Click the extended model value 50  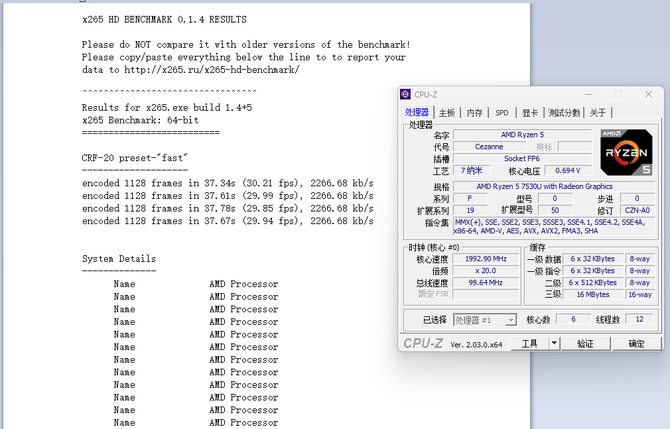click(x=555, y=210)
